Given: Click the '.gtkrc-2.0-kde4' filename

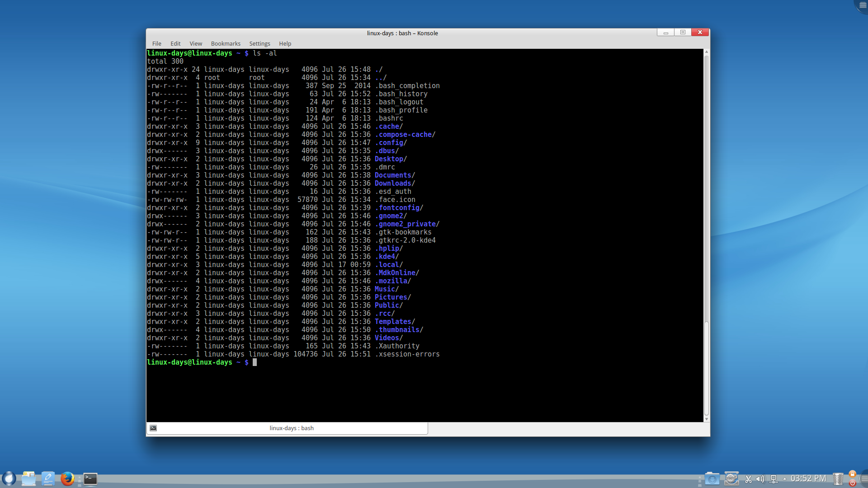Looking at the screenshot, I should (405, 240).
